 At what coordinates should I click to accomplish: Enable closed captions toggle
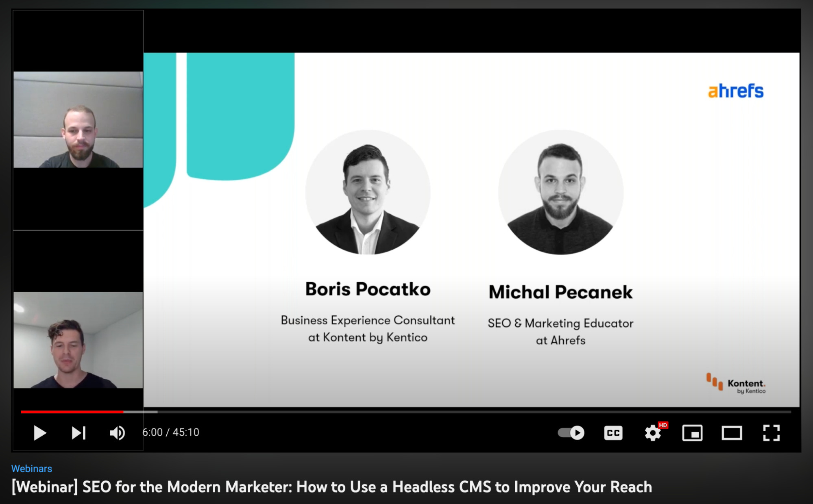(x=613, y=432)
